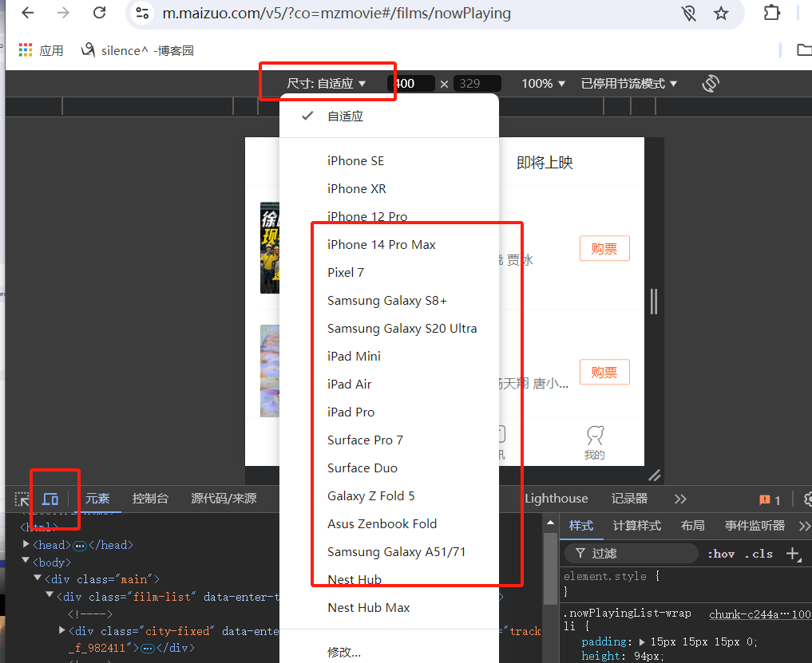
Task: Switch to the 元素 Elements tab
Action: pos(97,499)
